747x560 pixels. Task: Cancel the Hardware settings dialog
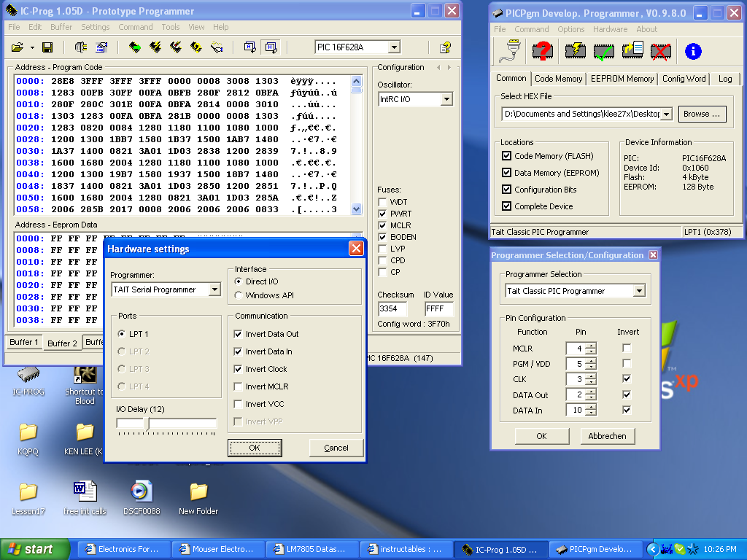(x=336, y=448)
